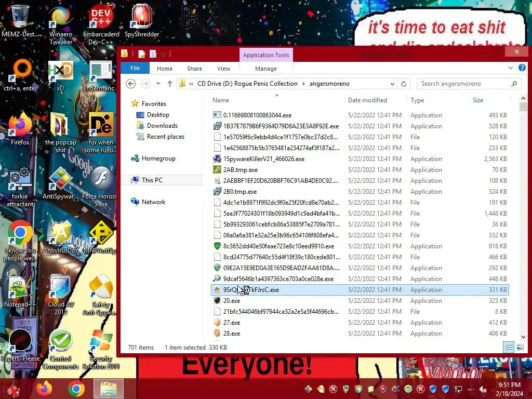
Task: Open the MEMZ-Dest recycle bin icon
Action: pyautogui.click(x=20, y=20)
